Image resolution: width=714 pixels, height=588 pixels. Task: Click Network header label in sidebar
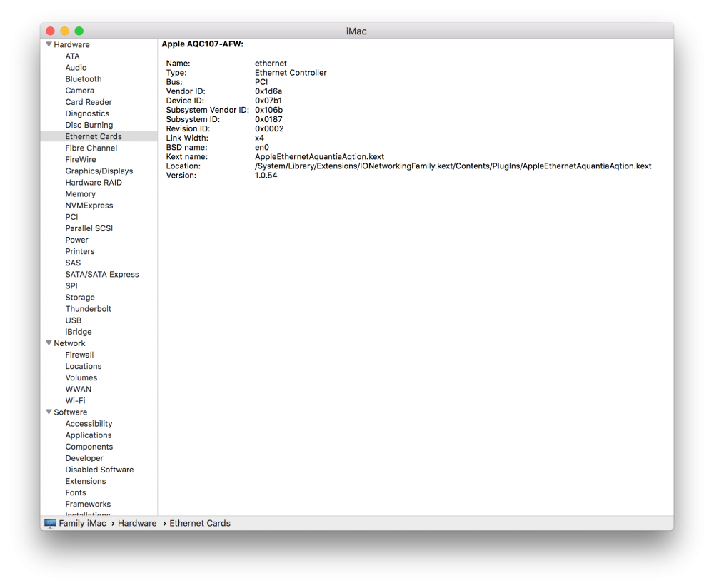(x=69, y=343)
